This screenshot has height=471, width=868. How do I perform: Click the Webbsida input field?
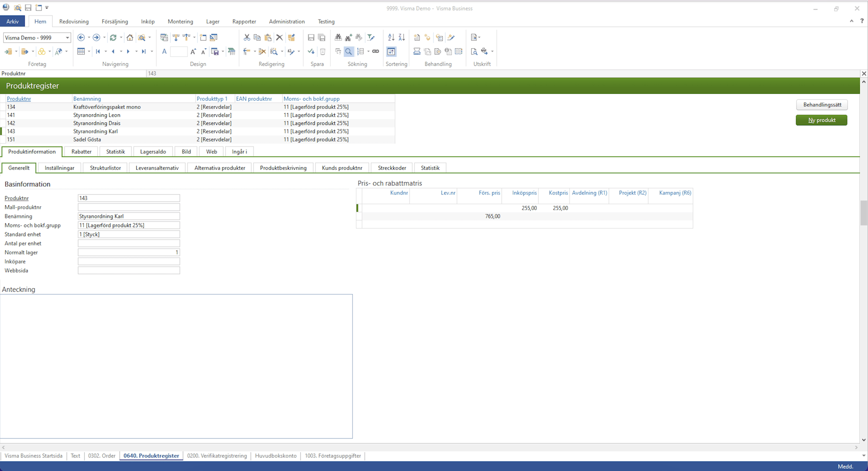point(128,270)
